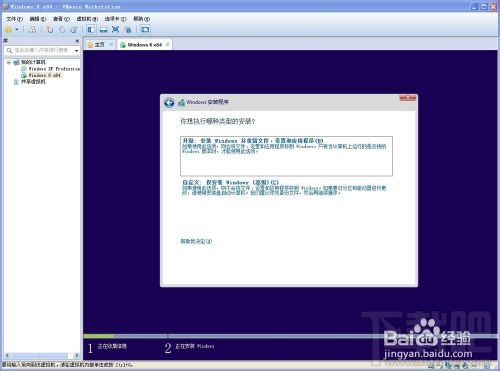The image size is (500, 371).
Task: Click the running Windows 8 x64 VM tree icon
Action: (x=24, y=76)
